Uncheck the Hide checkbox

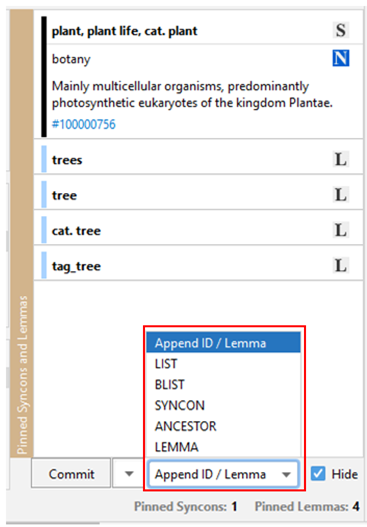tap(318, 474)
